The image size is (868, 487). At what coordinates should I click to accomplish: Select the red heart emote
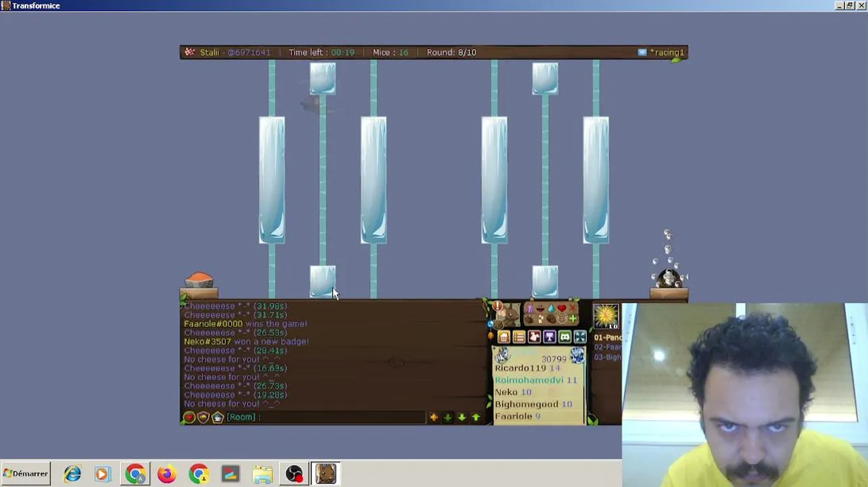[561, 308]
